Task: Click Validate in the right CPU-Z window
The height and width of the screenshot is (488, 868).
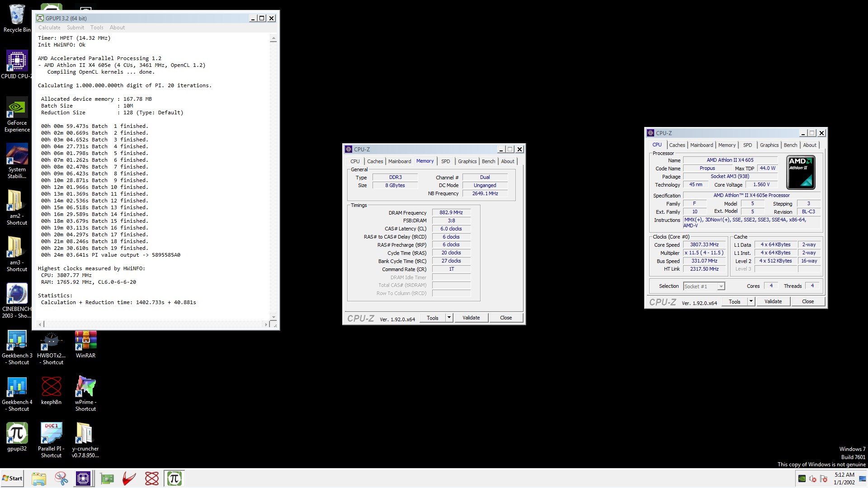Action: [773, 301]
